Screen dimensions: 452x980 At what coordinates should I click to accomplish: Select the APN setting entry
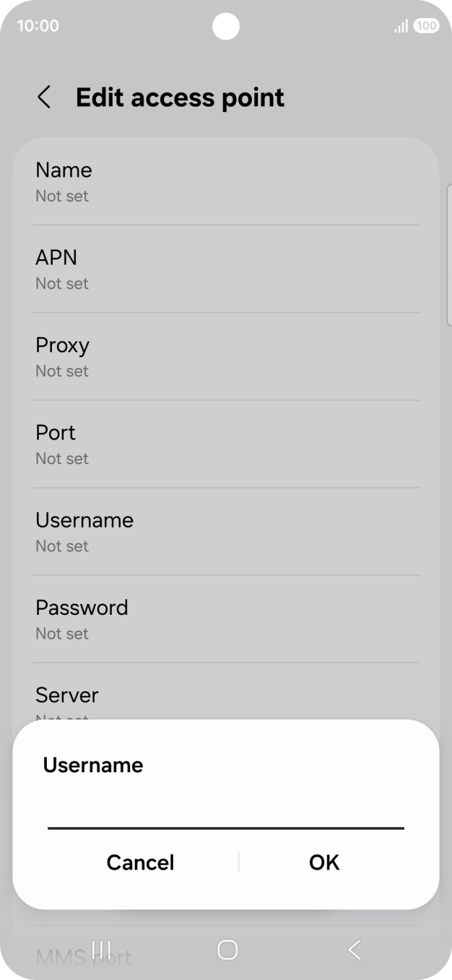click(x=226, y=268)
